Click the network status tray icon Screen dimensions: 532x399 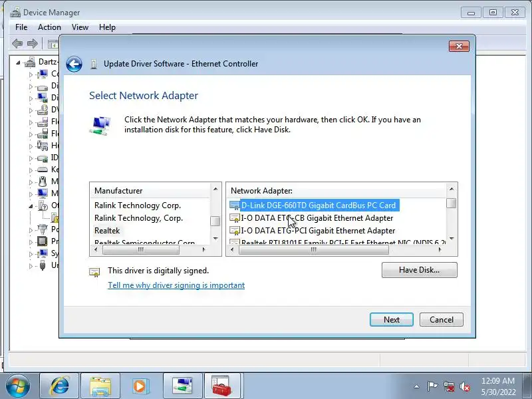tap(448, 386)
